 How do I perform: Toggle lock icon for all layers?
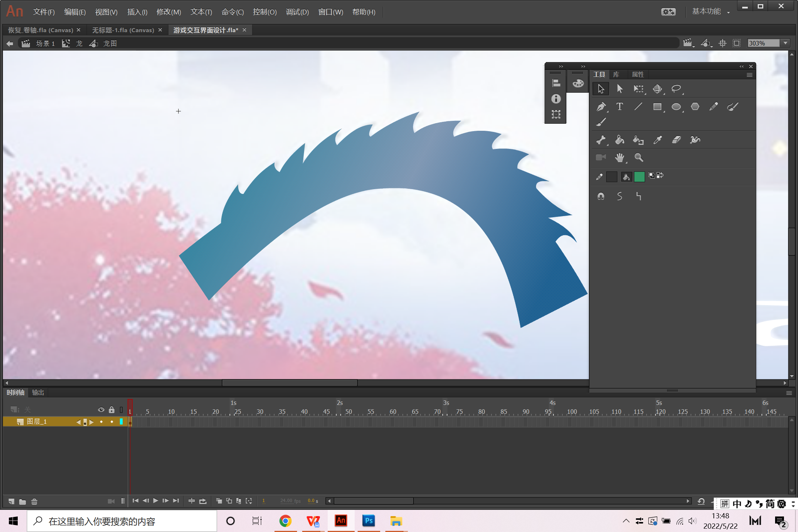coord(112,409)
